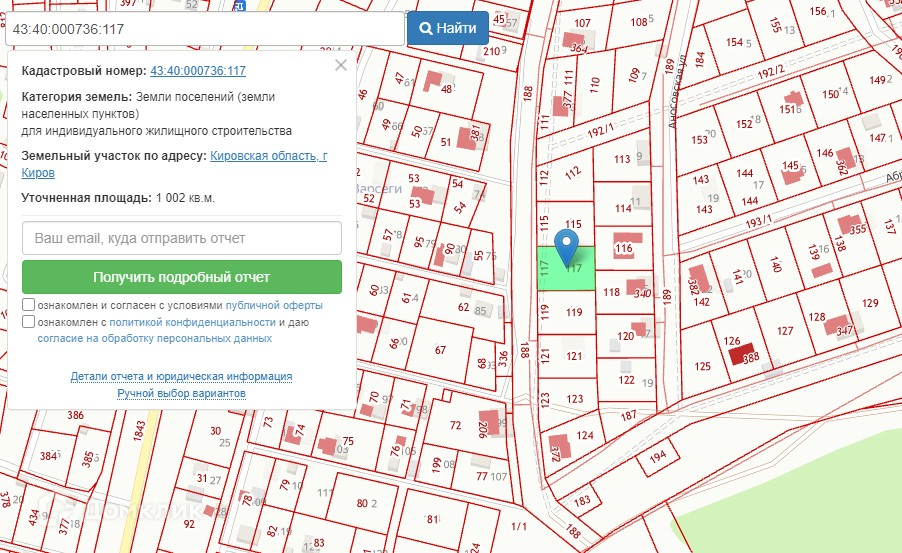Focus the email field for the report
Viewport: 902px width, 553px height.
pos(182,238)
